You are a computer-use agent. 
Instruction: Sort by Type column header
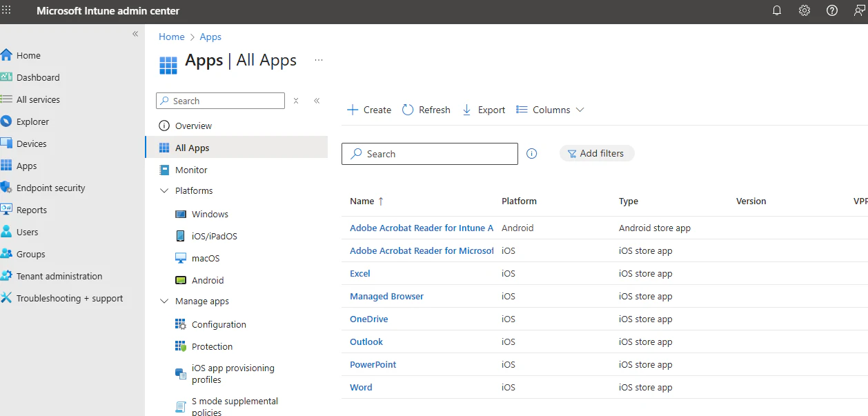[629, 201]
